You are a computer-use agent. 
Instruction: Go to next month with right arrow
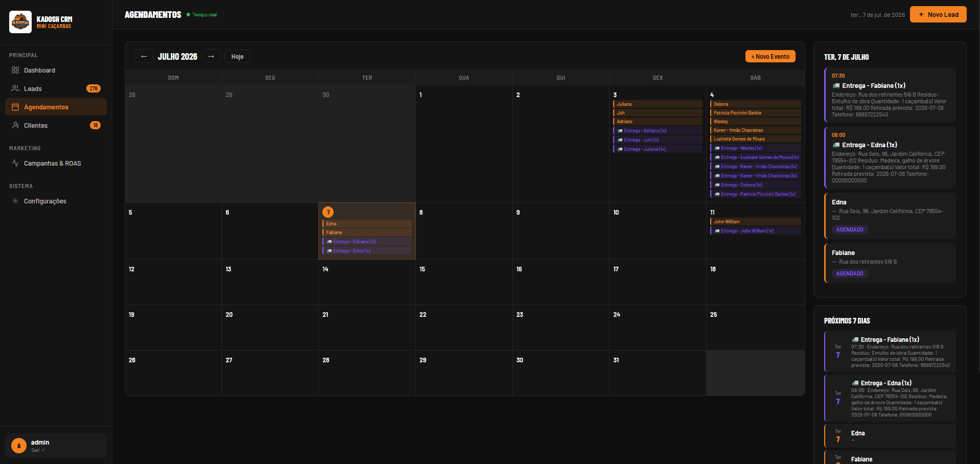click(211, 56)
